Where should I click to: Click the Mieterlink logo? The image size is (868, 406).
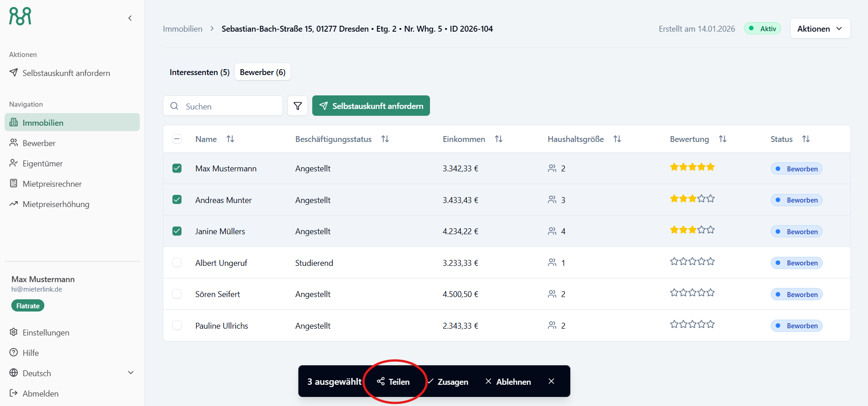point(20,16)
